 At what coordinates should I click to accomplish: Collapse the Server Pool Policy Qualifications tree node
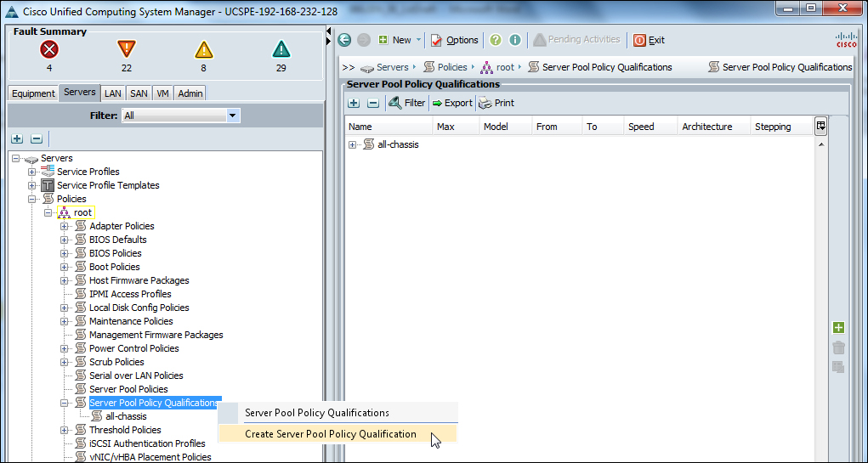pos(65,403)
